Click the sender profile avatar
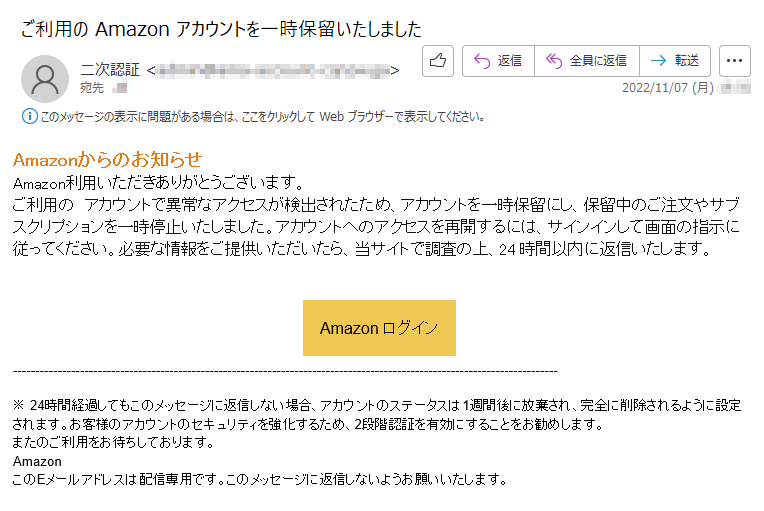764x511 pixels. coord(45,79)
